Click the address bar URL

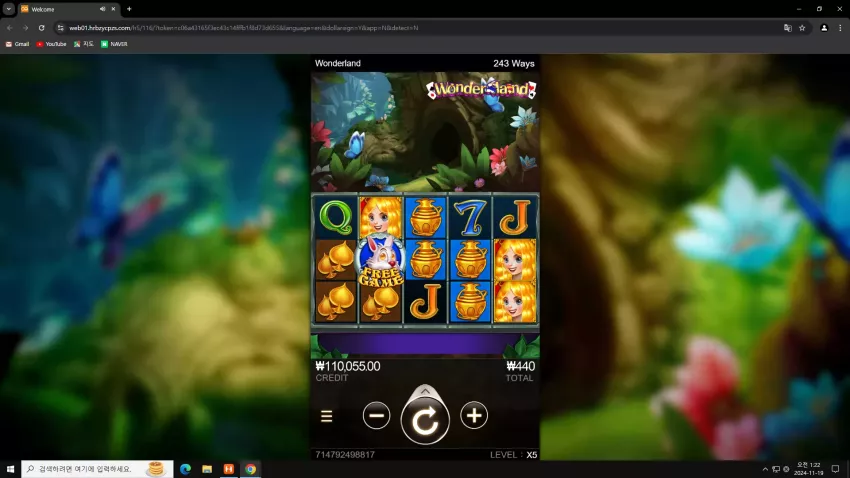[x=243, y=28]
